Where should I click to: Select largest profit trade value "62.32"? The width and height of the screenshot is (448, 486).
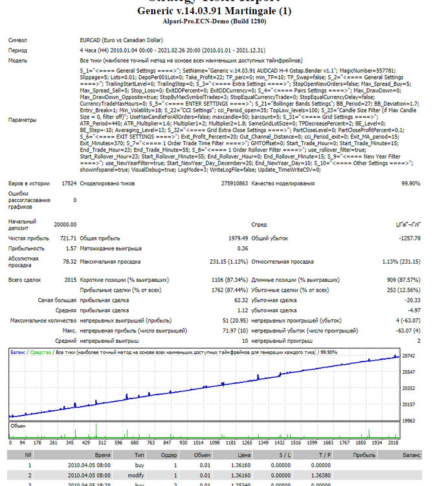tap(241, 300)
